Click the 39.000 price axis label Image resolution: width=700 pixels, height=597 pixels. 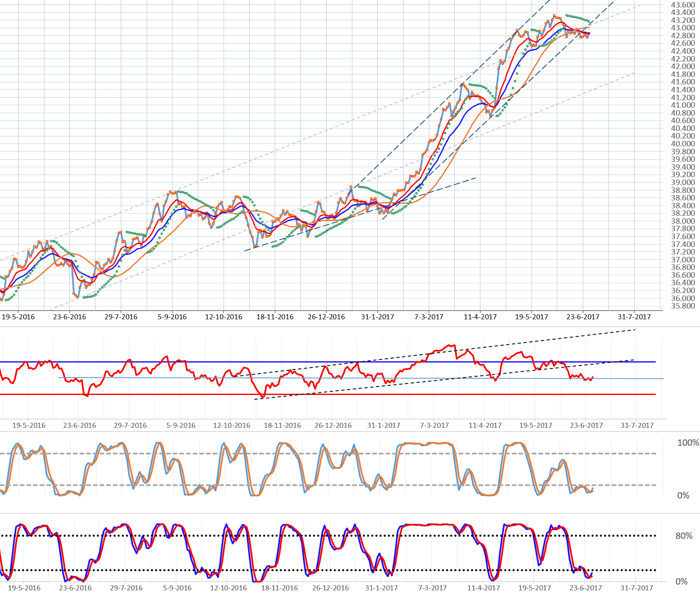(683, 183)
